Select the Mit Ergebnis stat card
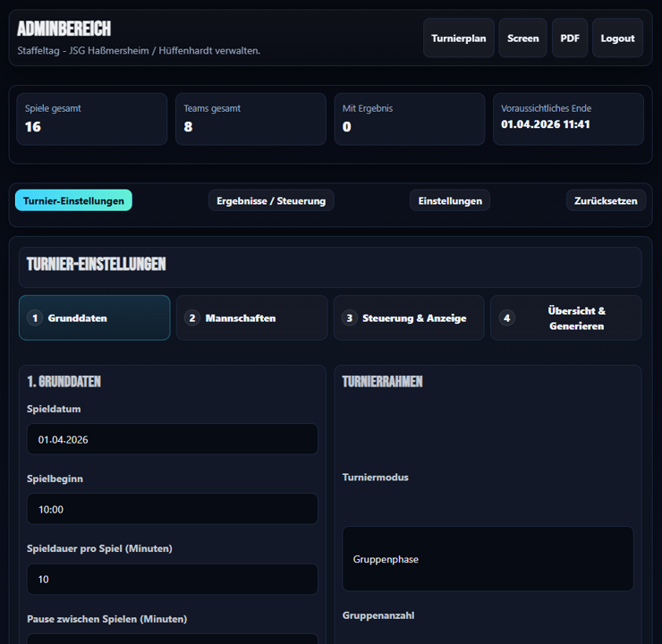This screenshot has width=662, height=644. point(409,119)
